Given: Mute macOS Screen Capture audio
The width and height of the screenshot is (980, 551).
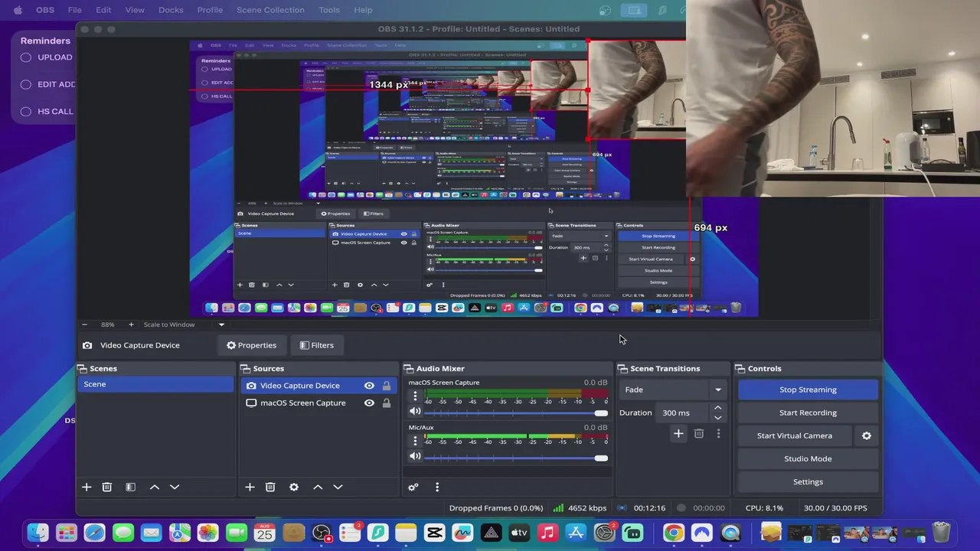Looking at the screenshot, I should pos(415,412).
